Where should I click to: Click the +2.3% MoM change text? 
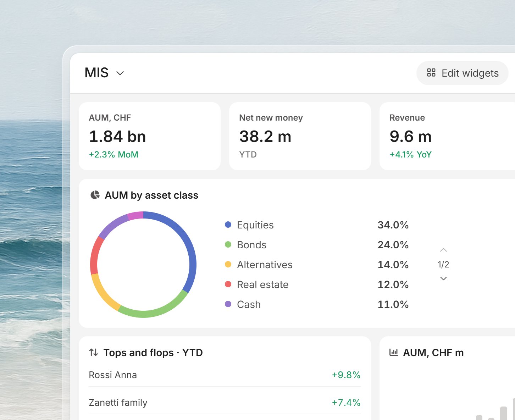(x=113, y=155)
